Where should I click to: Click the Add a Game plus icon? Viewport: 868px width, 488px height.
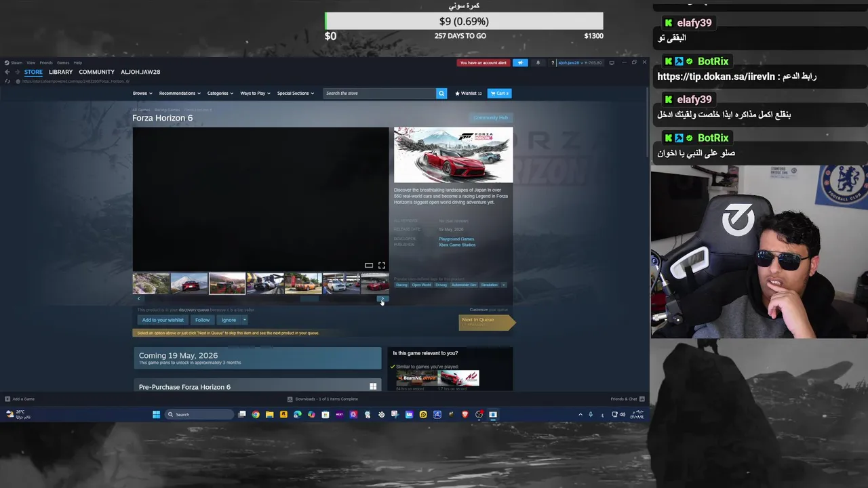click(7, 399)
